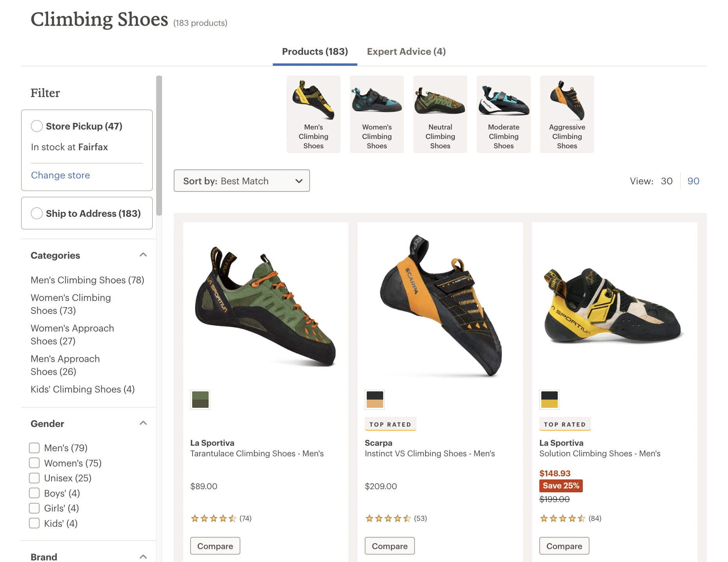Open the Tarantulace Climbing Shoes - Men's title
This screenshot has width=728, height=562.
click(x=257, y=454)
